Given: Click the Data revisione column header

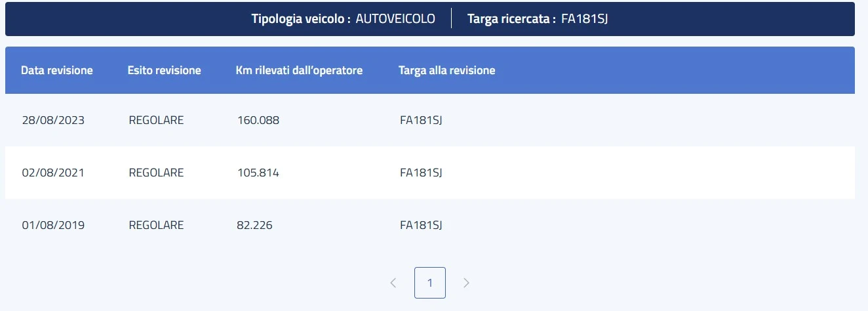Looking at the screenshot, I should click(57, 70).
